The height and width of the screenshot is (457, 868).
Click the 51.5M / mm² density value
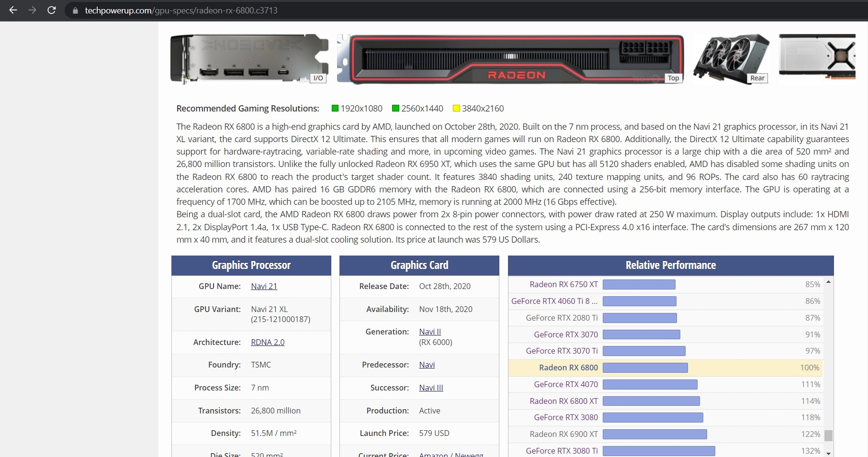(274, 433)
